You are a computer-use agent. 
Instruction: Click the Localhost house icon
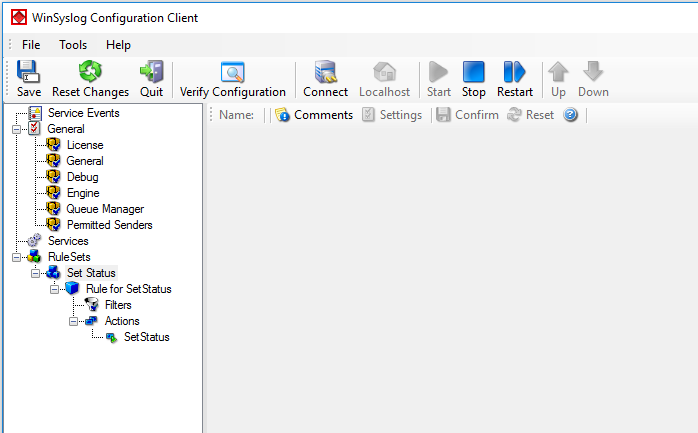tap(385, 72)
